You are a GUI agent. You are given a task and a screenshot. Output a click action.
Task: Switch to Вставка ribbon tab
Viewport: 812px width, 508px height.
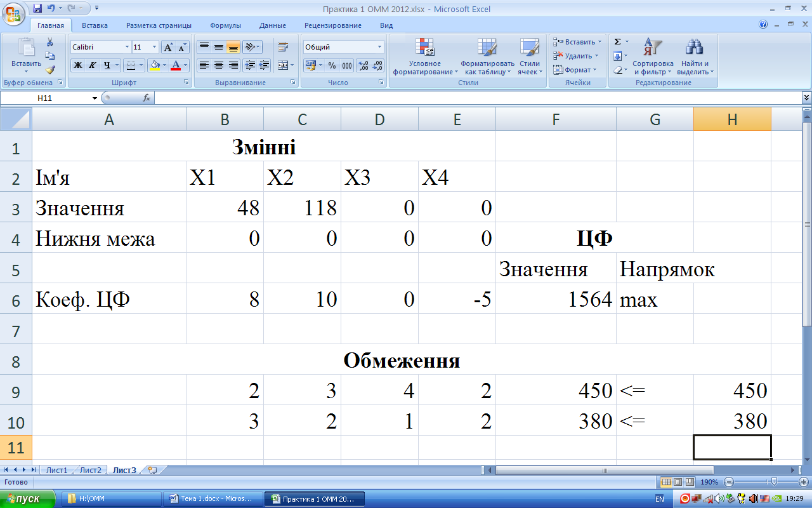tap(95, 25)
